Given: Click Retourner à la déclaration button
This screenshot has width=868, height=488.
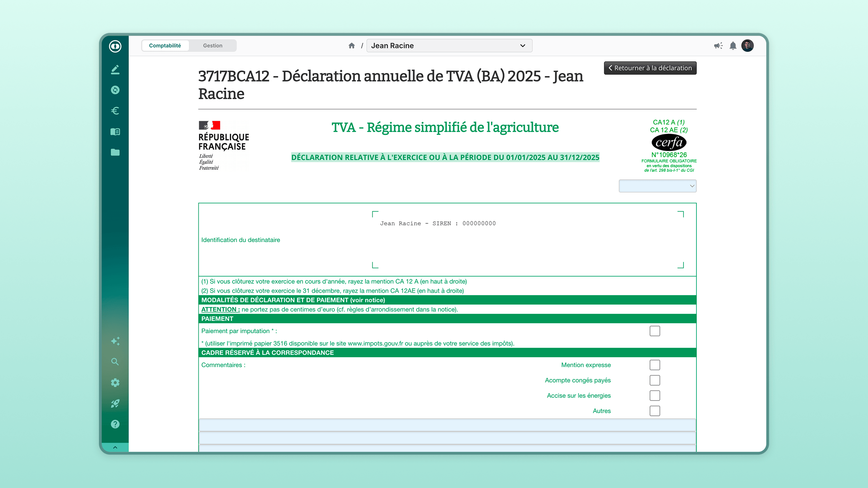Looking at the screenshot, I should pyautogui.click(x=650, y=68).
